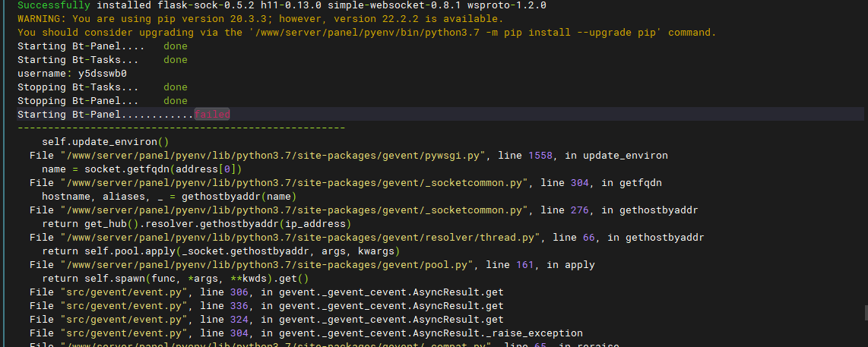The width and height of the screenshot is (868, 347).
Task: Click the first "Starting Bt-Panel...." done line
Action: click(x=103, y=46)
